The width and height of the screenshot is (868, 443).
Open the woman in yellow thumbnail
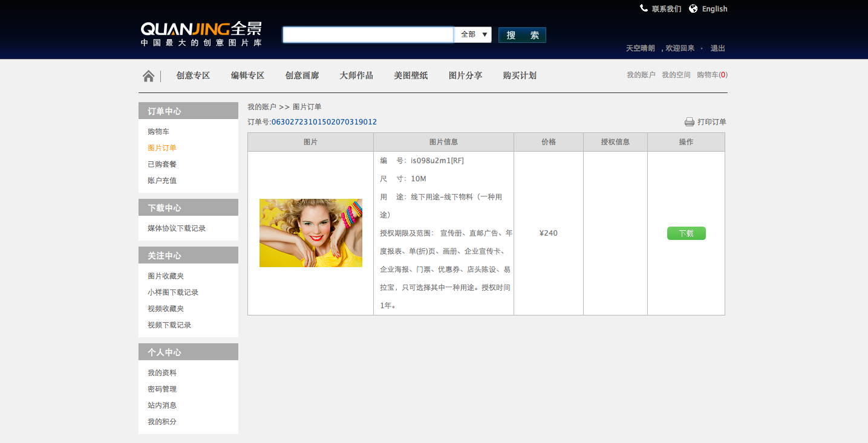pos(311,233)
